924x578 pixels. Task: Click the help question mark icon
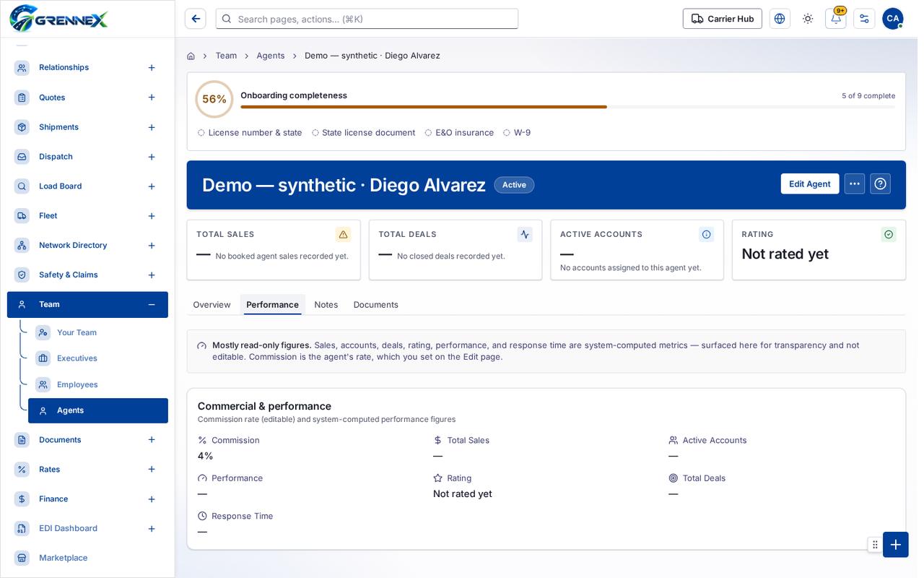tap(880, 184)
